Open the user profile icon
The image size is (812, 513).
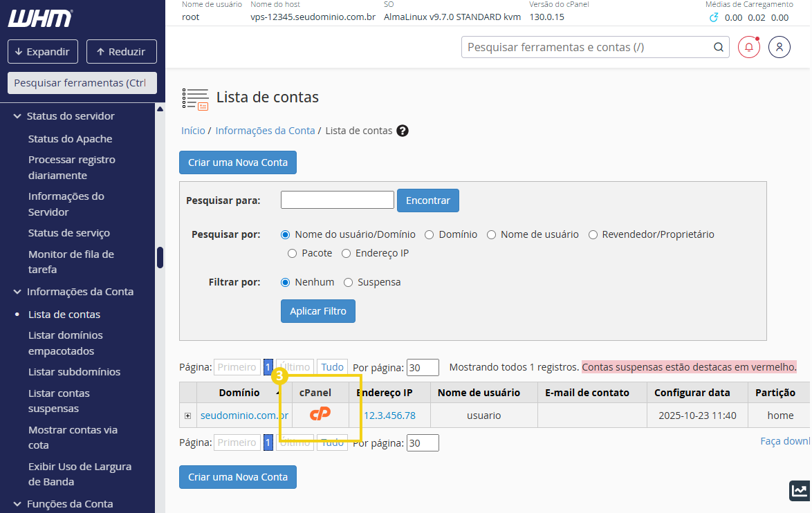(779, 46)
